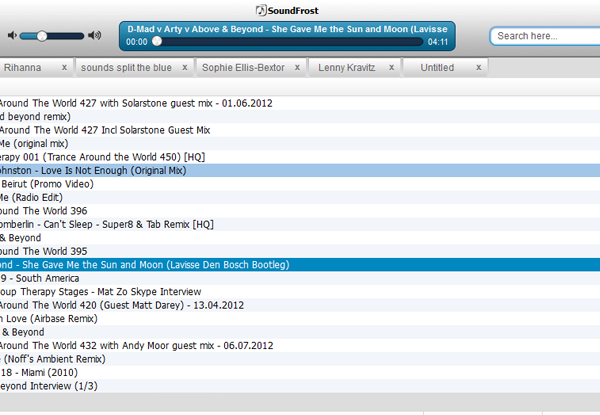The height and width of the screenshot is (415, 600).
Task: Select track World 427 Incl Solarstone Guest Mix
Action: 300,130
